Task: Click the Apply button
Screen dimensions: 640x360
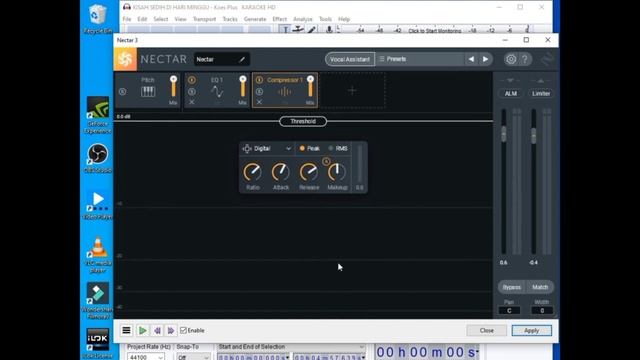Action: 531,330
